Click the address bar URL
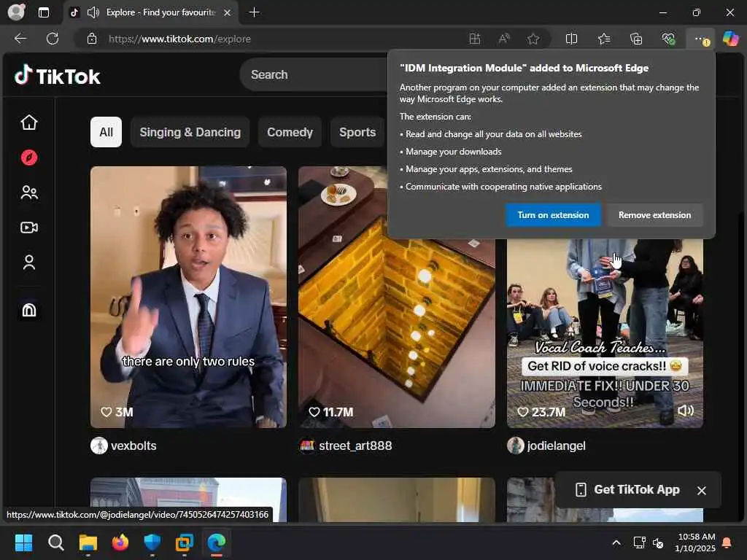This screenshot has width=747, height=560. (x=179, y=39)
